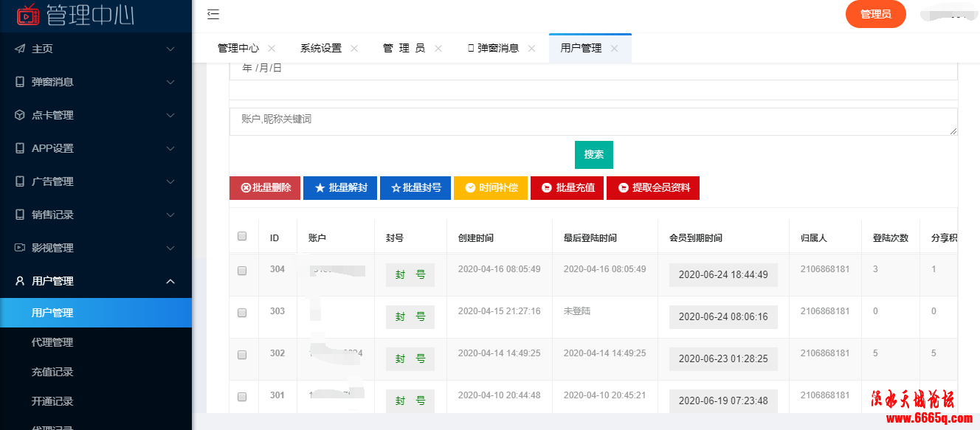Edit expiry 2020-06-19 07:23:48 for ID 301
Viewport: 980px width, 430px height.
[723, 400]
